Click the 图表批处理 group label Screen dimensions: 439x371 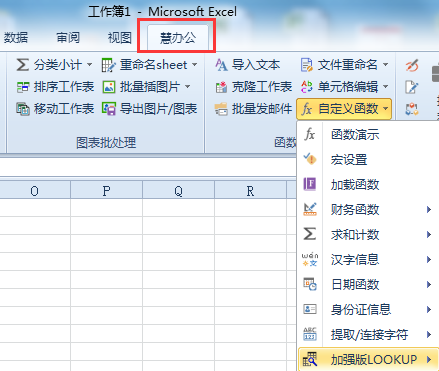pyautogui.click(x=106, y=143)
